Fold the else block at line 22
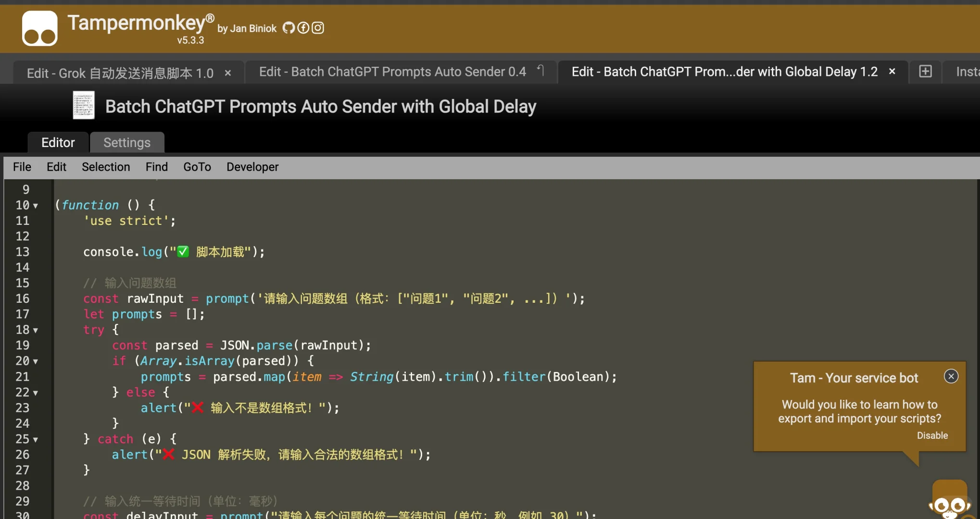 coord(35,393)
